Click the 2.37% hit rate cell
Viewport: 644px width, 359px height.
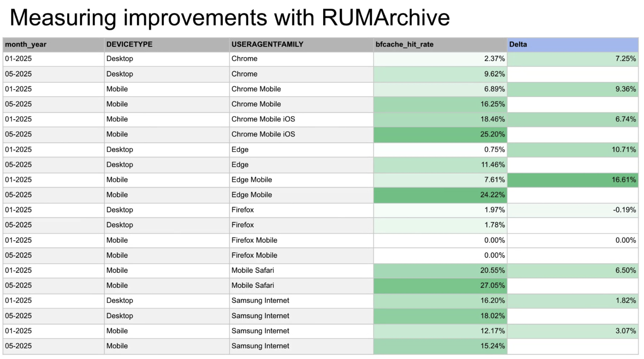point(440,59)
